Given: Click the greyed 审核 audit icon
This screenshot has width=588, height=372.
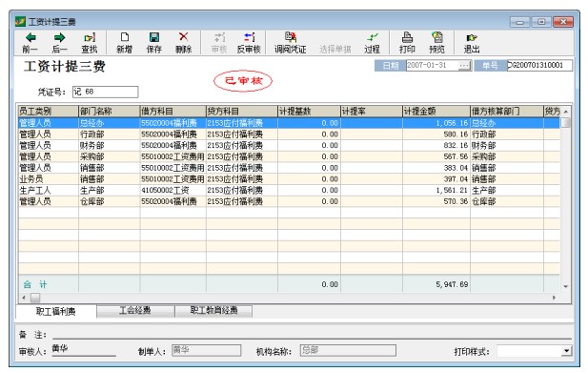Looking at the screenshot, I should (219, 43).
